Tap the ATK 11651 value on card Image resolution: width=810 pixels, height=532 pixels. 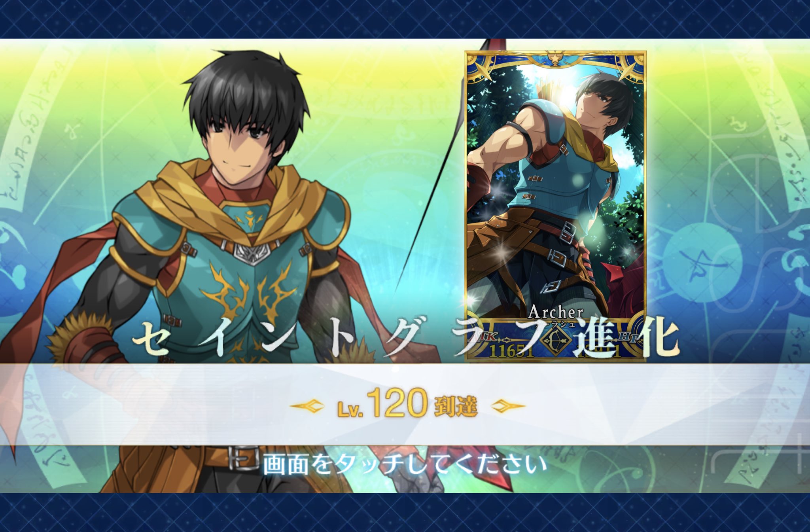coord(511,351)
